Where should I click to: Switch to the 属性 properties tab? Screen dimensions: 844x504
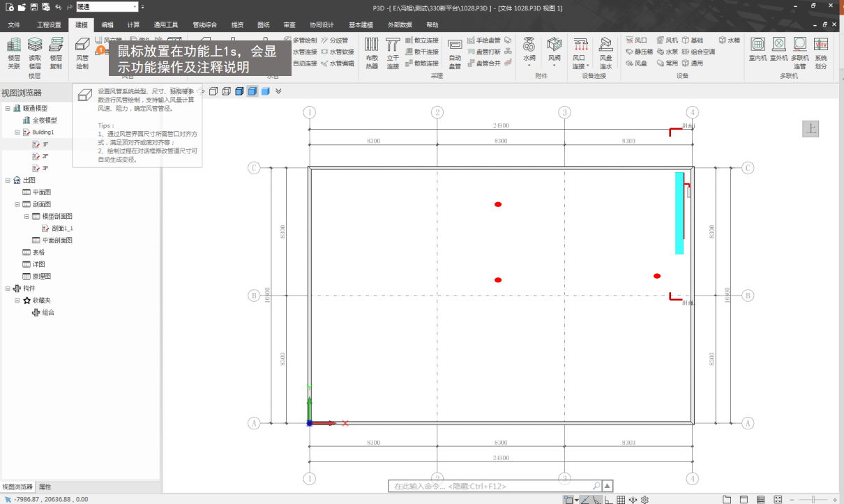[45, 487]
